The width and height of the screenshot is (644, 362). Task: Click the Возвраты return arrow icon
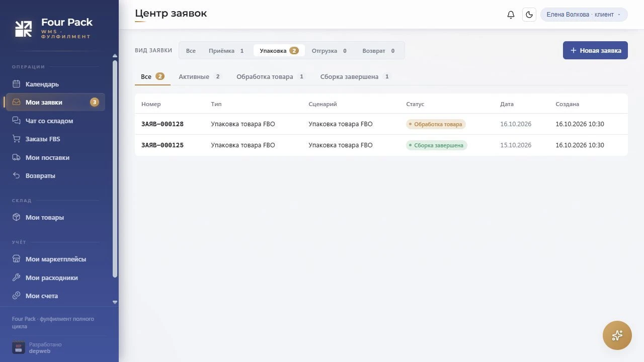(x=17, y=175)
